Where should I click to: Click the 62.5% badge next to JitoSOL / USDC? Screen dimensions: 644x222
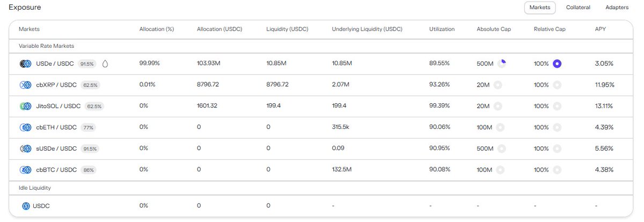coord(94,106)
